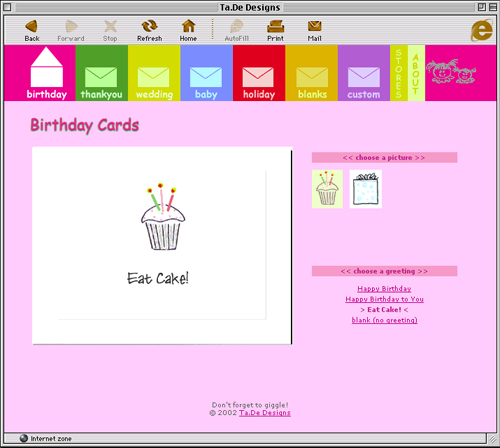Click the AutoFill toolbar icon

pos(237,26)
